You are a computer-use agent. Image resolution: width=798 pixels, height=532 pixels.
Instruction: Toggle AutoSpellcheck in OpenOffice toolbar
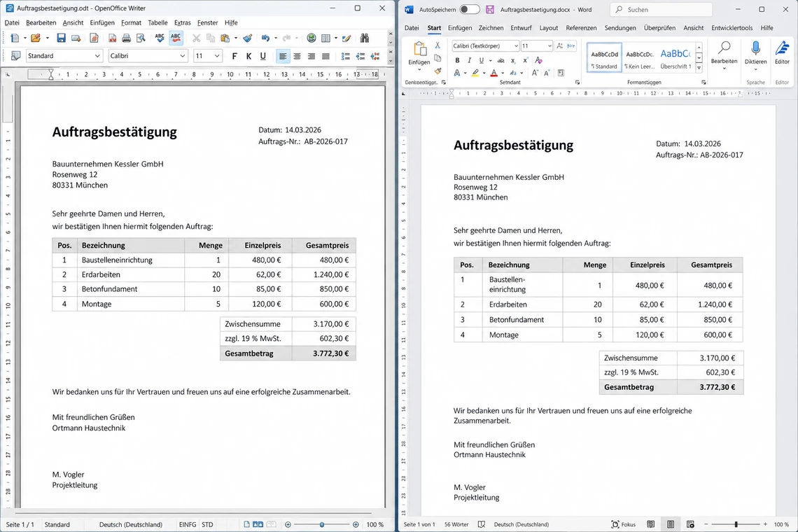pos(176,38)
